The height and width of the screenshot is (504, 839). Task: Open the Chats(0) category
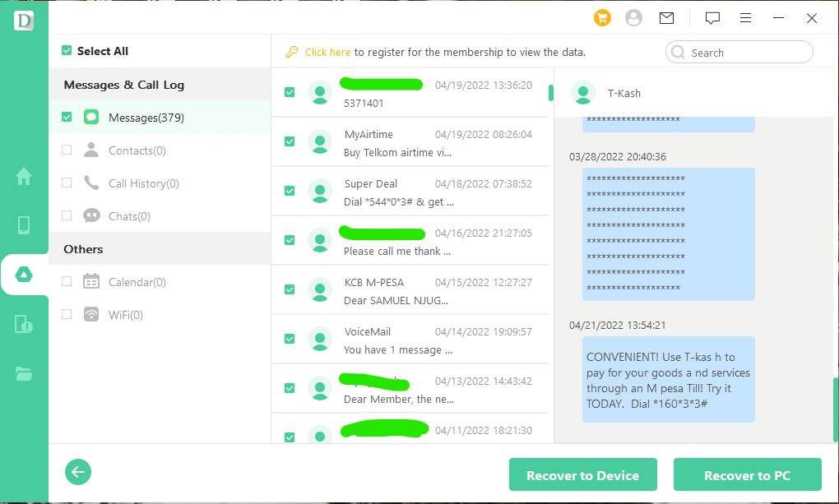tap(160, 216)
